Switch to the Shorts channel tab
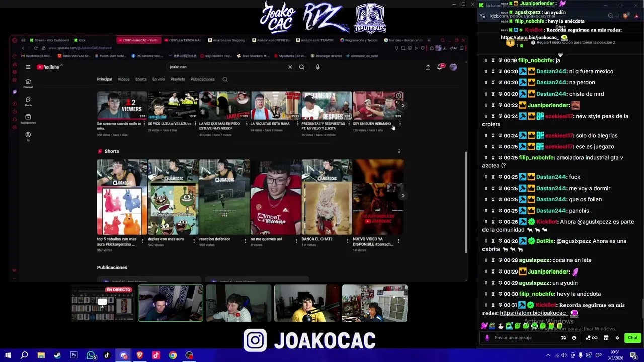This screenshot has height=362, width=644. (141, 79)
